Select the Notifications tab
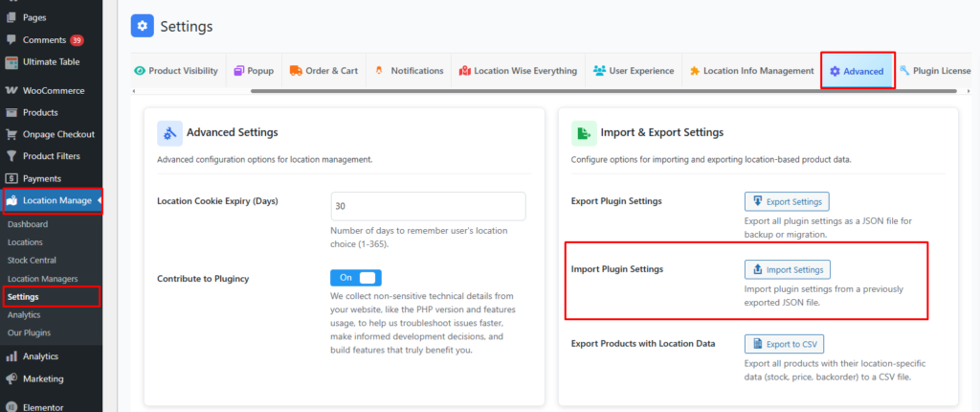The height and width of the screenshot is (412, 980). 409,71
